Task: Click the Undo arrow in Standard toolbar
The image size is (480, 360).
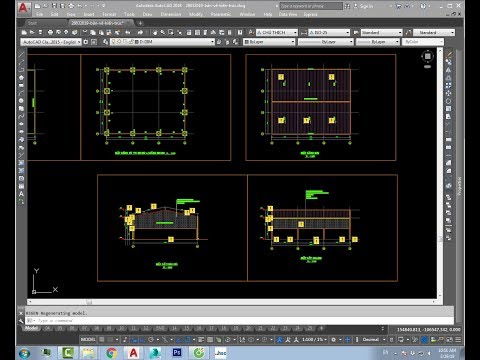Action: pyautogui.click(x=128, y=32)
